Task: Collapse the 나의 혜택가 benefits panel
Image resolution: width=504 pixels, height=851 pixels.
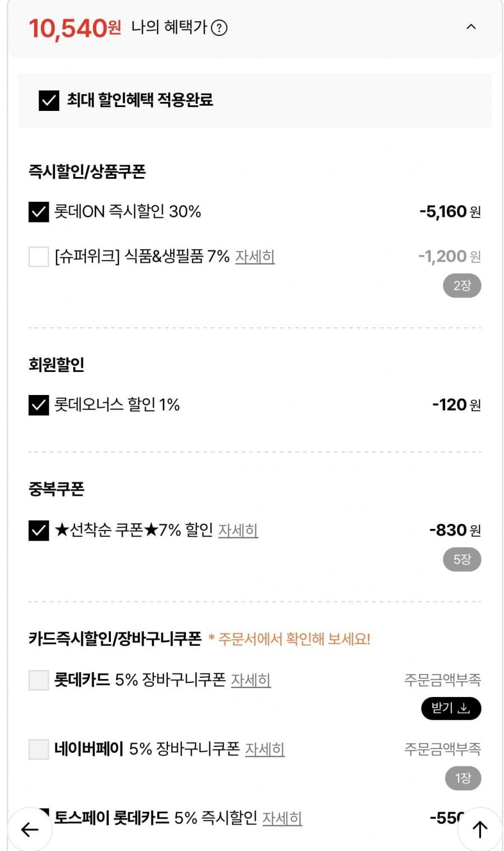Action: tap(471, 27)
